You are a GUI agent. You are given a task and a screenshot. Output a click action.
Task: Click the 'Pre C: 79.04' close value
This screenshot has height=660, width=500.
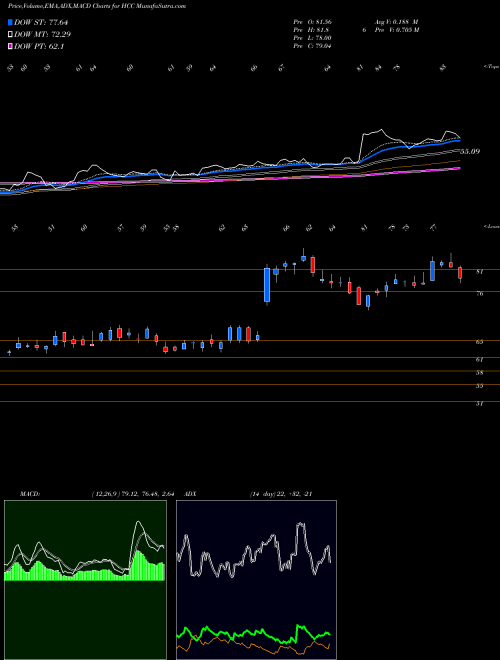pyautogui.click(x=312, y=46)
